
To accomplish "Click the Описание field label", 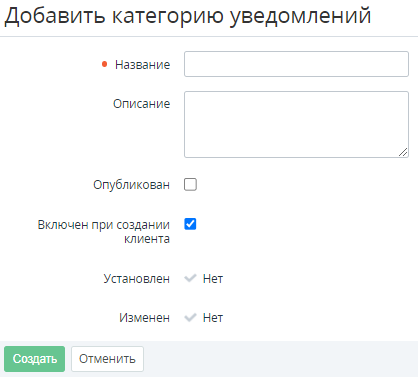I will pyautogui.click(x=141, y=104).
